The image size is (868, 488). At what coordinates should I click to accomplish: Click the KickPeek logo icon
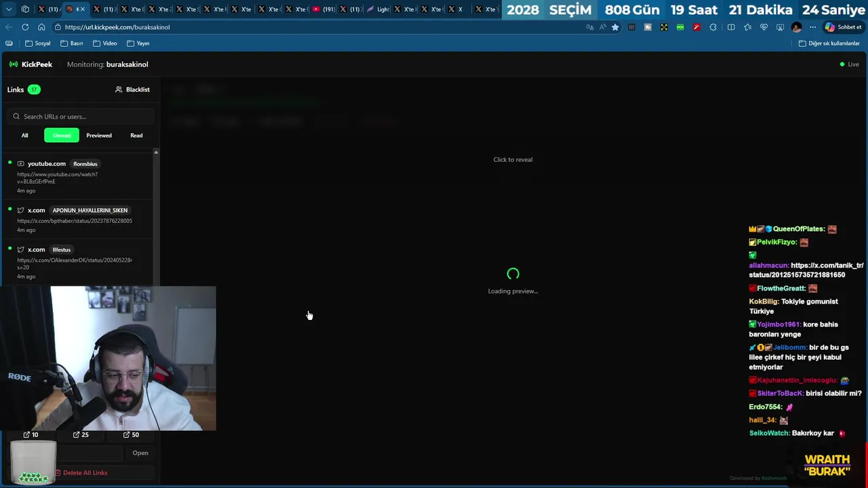[x=14, y=64]
